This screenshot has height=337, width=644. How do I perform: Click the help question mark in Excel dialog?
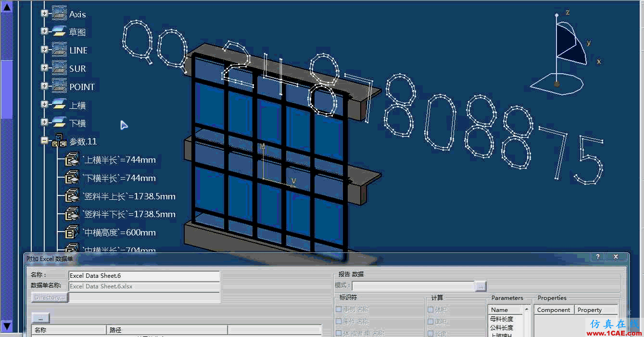[x=598, y=257]
